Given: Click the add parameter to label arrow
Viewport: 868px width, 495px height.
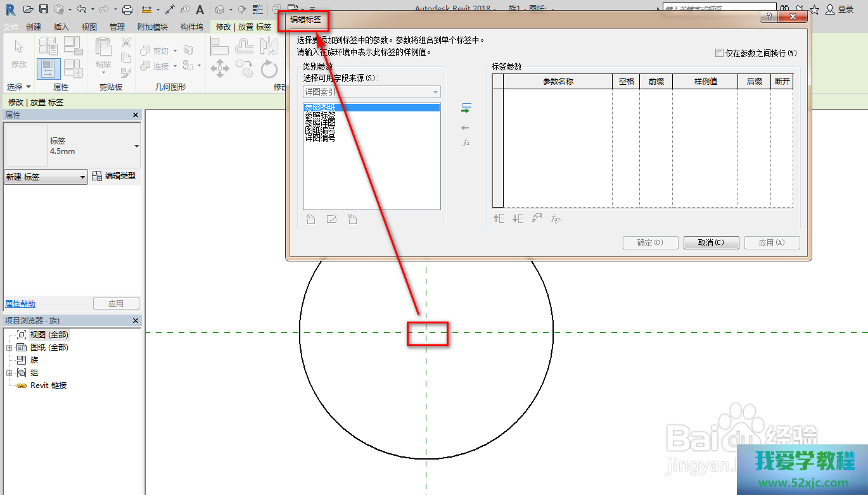Looking at the screenshot, I should tap(466, 108).
